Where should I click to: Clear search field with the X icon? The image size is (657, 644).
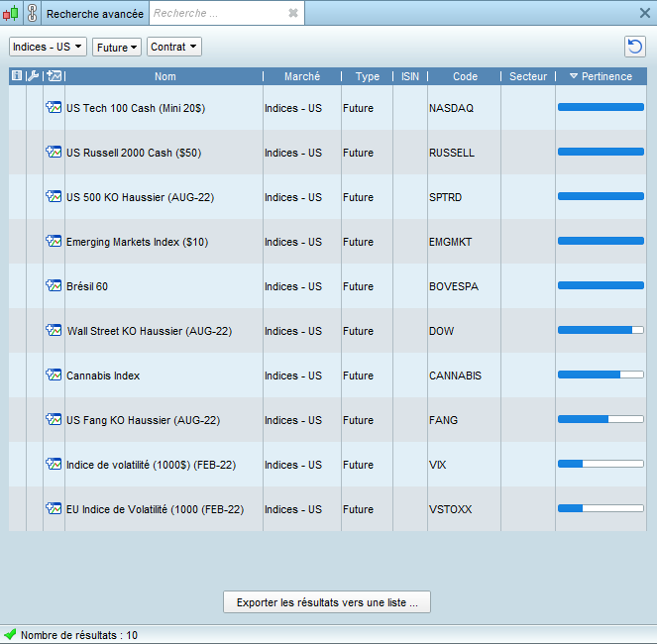(x=293, y=14)
